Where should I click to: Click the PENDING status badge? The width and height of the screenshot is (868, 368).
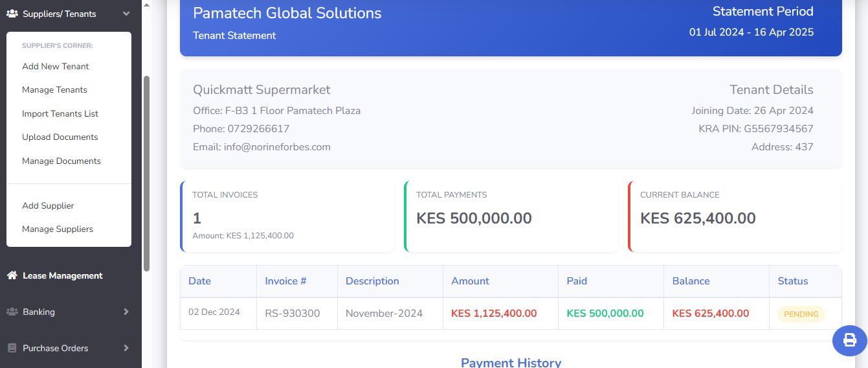point(801,314)
